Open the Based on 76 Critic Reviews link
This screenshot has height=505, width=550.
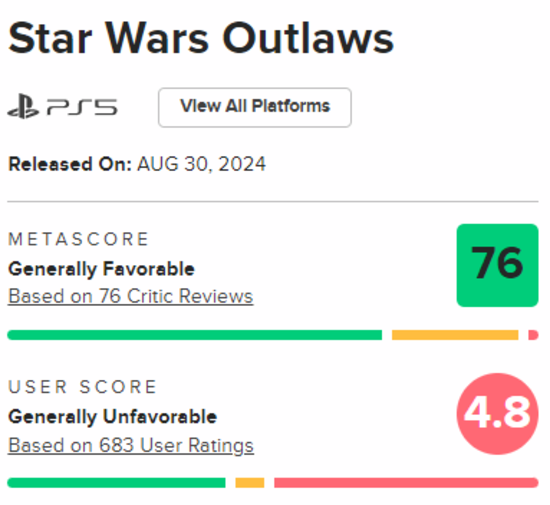[x=130, y=296]
